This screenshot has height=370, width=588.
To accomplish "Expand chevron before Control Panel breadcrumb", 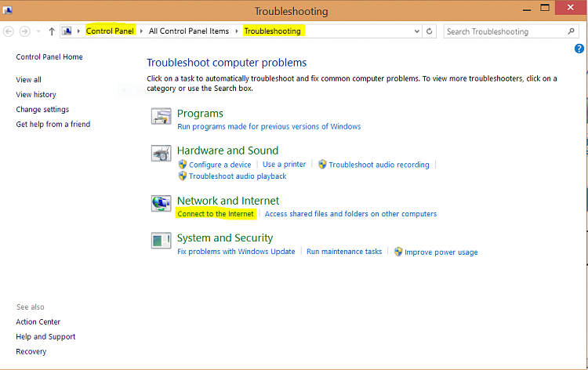I will pos(78,31).
